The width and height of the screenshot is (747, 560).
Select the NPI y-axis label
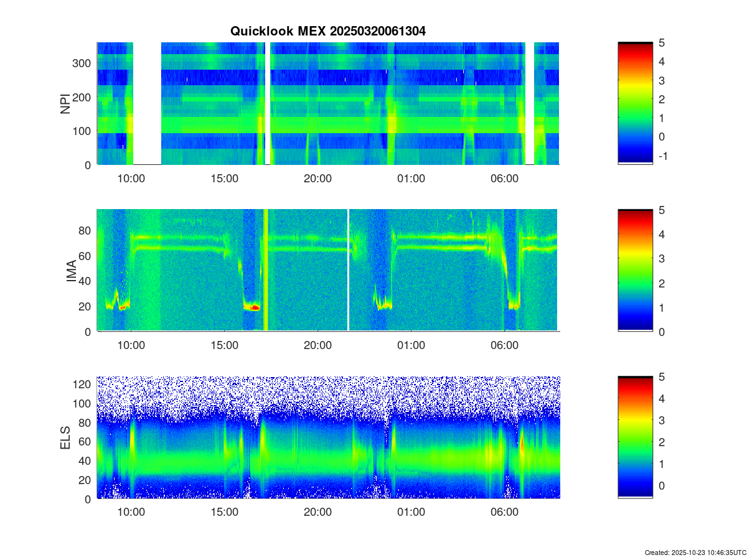(65, 103)
